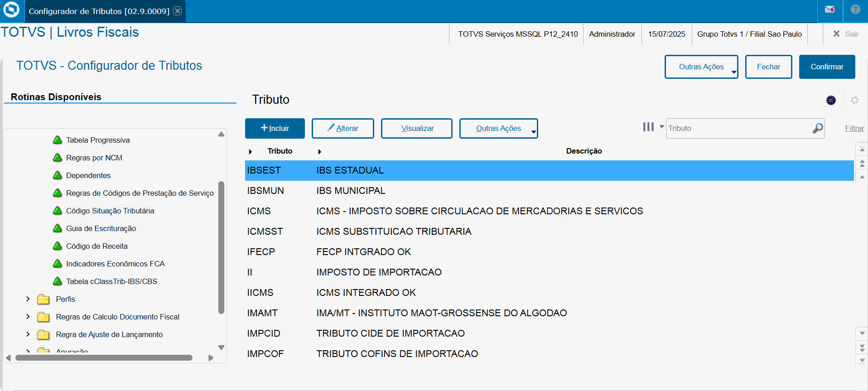
Task: Click the arrow right of Tributo header
Action: [x=319, y=151]
